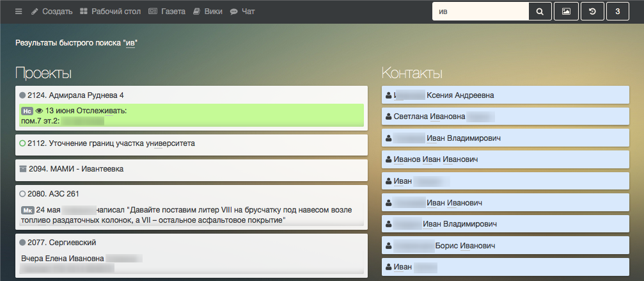Open project 2124. Адмирала Руднева 4
Screen dimensions: 644x281
75,95
